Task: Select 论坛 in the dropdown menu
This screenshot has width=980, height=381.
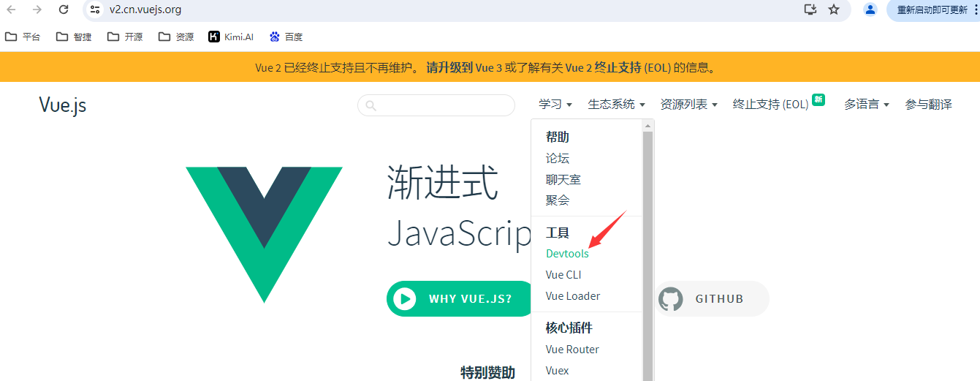Action: click(557, 158)
